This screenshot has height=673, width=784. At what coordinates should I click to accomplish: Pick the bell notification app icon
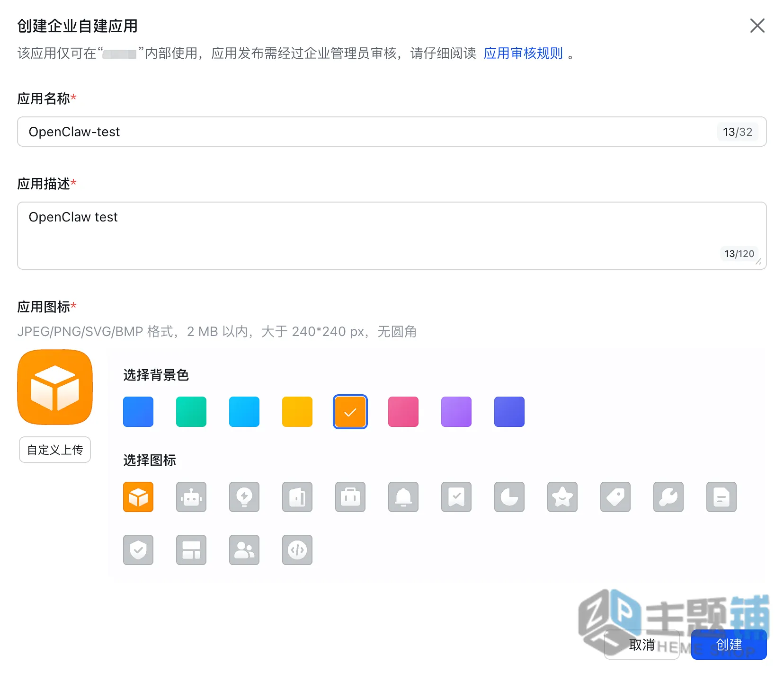(x=403, y=497)
